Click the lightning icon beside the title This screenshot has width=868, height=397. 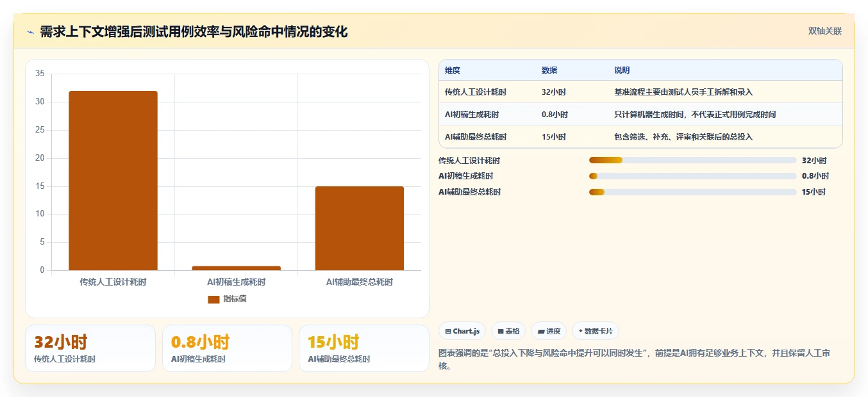[30, 31]
